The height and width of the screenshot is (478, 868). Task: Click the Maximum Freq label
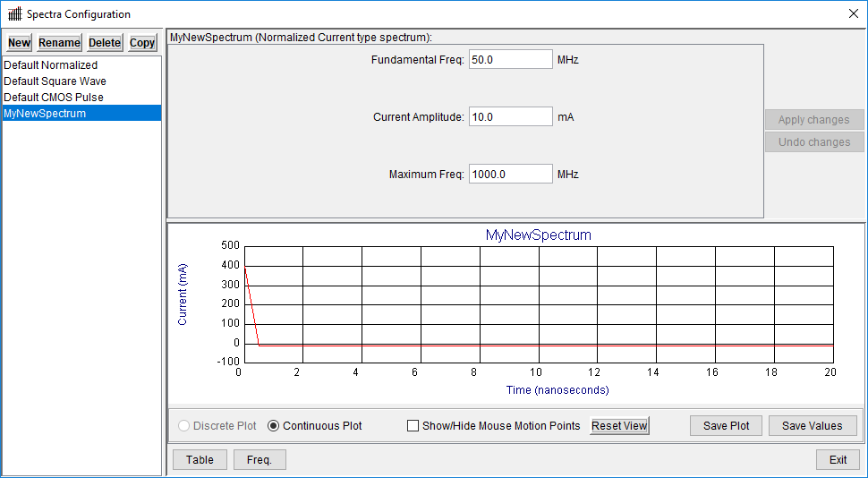[x=427, y=175]
